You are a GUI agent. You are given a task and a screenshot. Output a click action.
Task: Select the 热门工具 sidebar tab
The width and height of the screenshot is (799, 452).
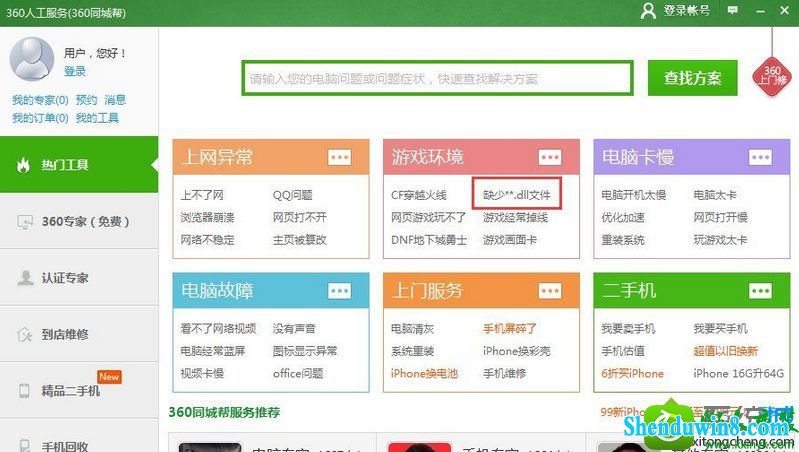tap(79, 165)
